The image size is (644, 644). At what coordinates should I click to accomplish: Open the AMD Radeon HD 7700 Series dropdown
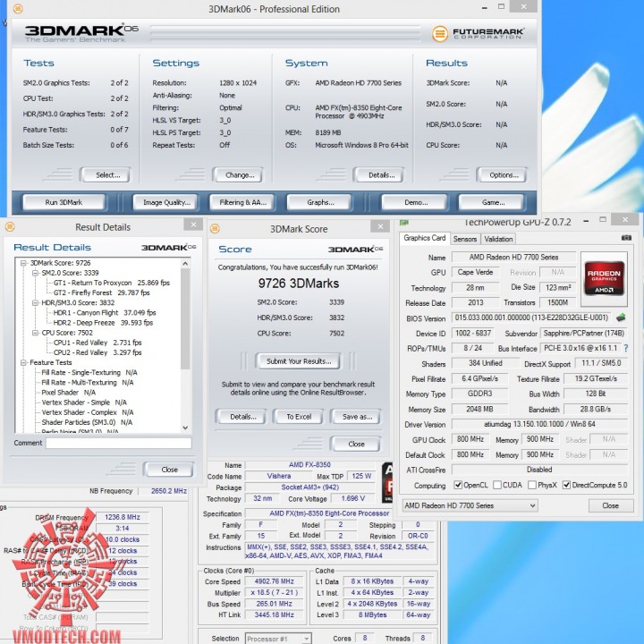(470, 505)
